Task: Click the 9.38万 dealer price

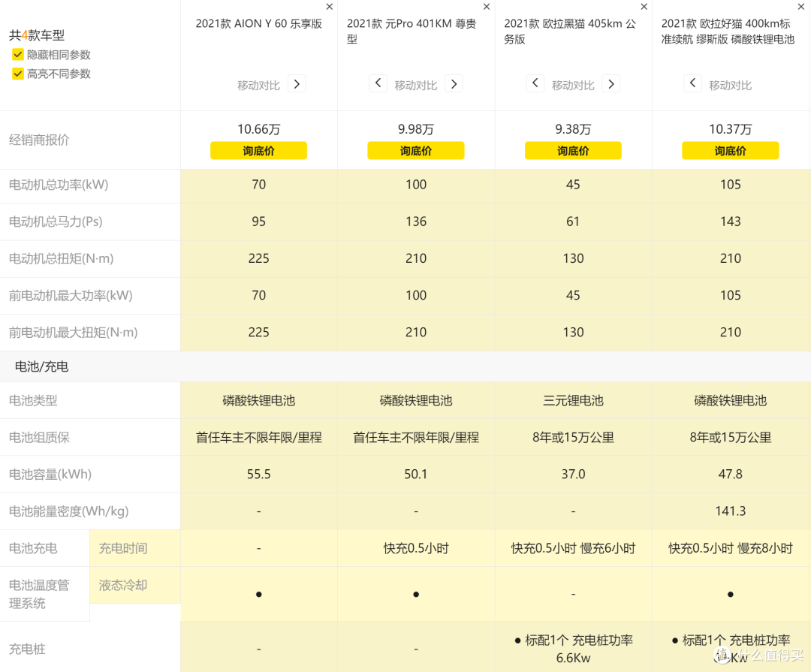Action: (573, 129)
